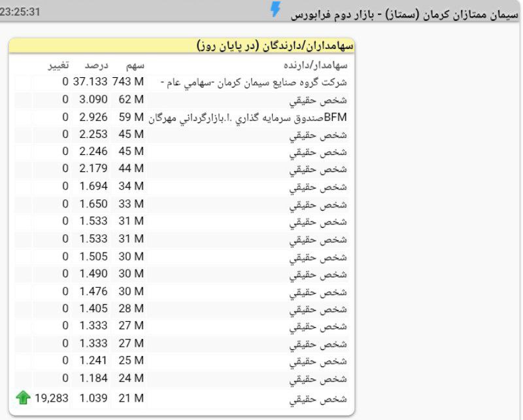The image size is (523, 420).
Task: Open the individual shareholder holding 2.253 percent
Action: click(322, 135)
